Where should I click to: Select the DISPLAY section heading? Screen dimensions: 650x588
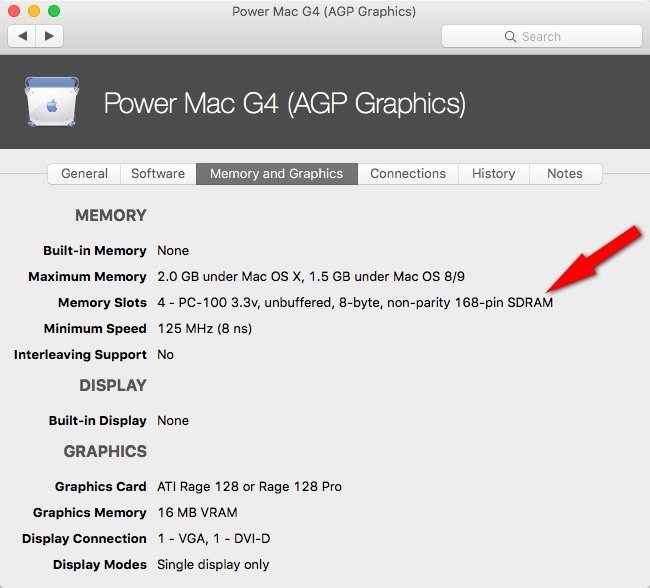[113, 385]
